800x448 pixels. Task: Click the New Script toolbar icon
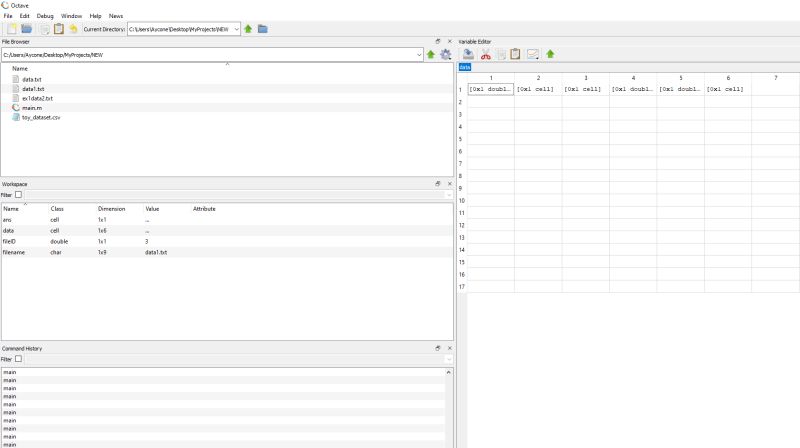pos(12,29)
